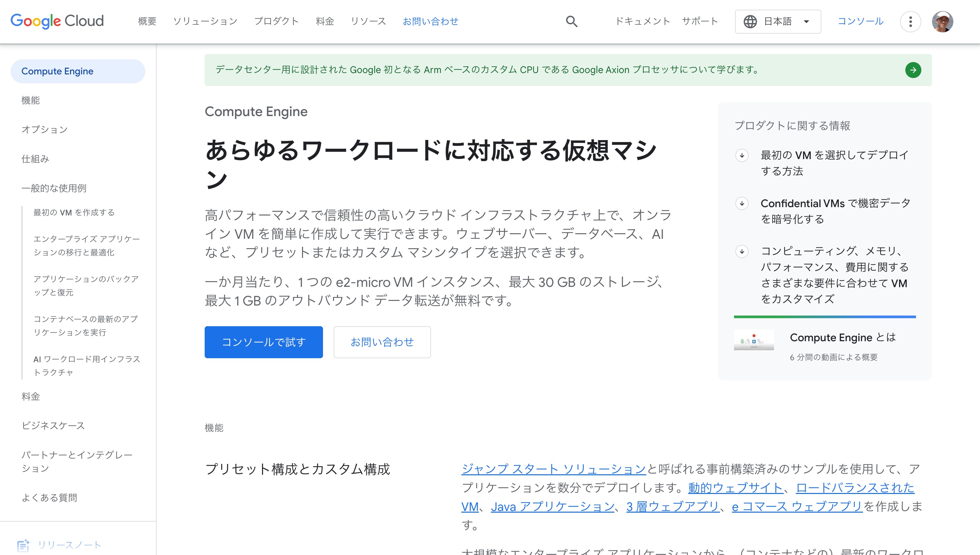Select 最初の VM を作成する sidebar item

tap(74, 212)
